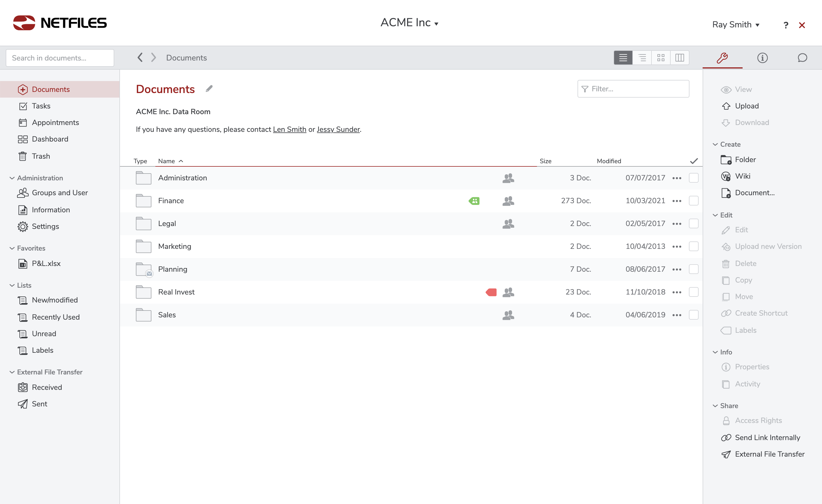Click the red label on Real Invest
Viewport: 822px width, 504px height.
(x=491, y=292)
